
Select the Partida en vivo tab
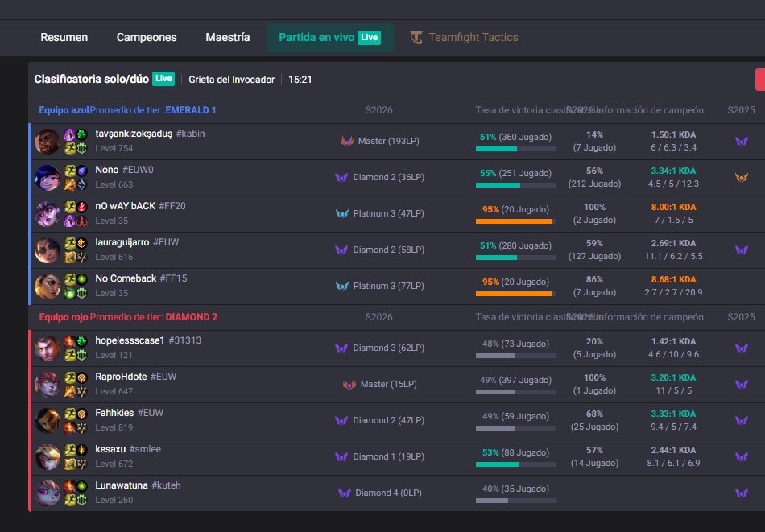(x=330, y=38)
